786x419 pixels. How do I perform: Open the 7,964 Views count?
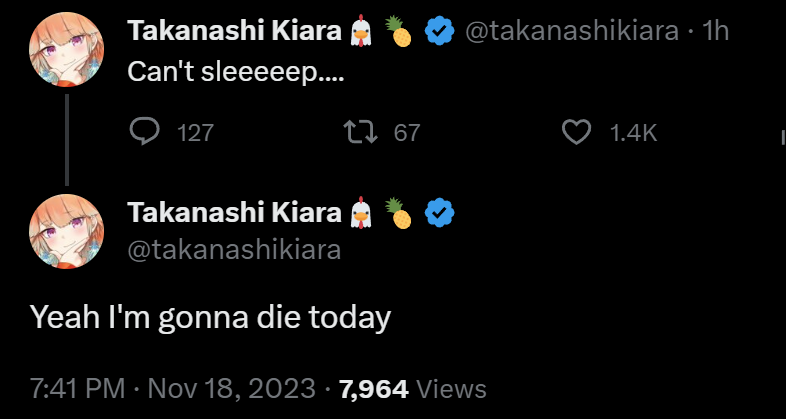(412, 388)
